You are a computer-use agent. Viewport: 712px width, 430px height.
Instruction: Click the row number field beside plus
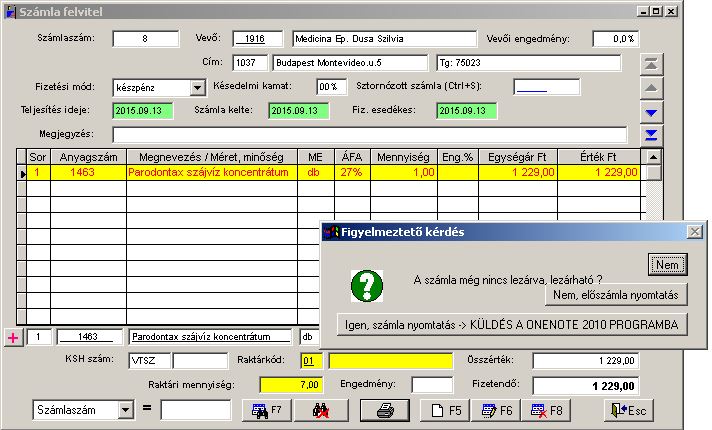click(39, 337)
